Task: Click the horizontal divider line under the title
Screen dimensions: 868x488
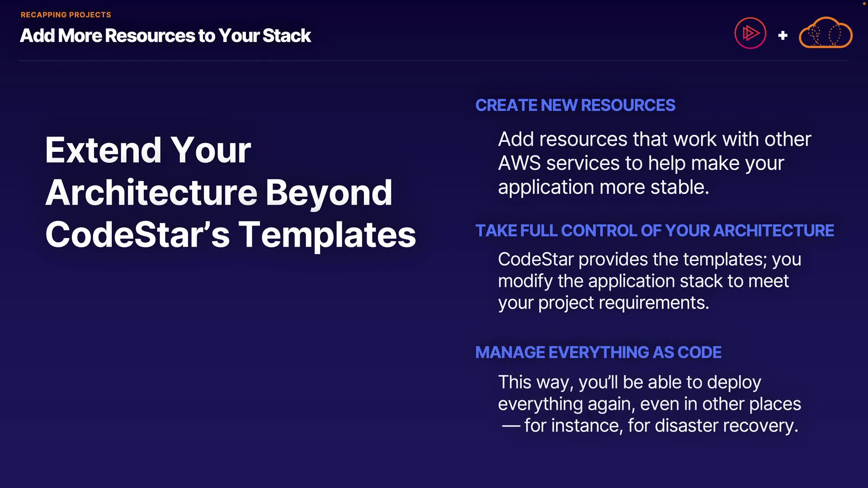Action: [x=434, y=60]
